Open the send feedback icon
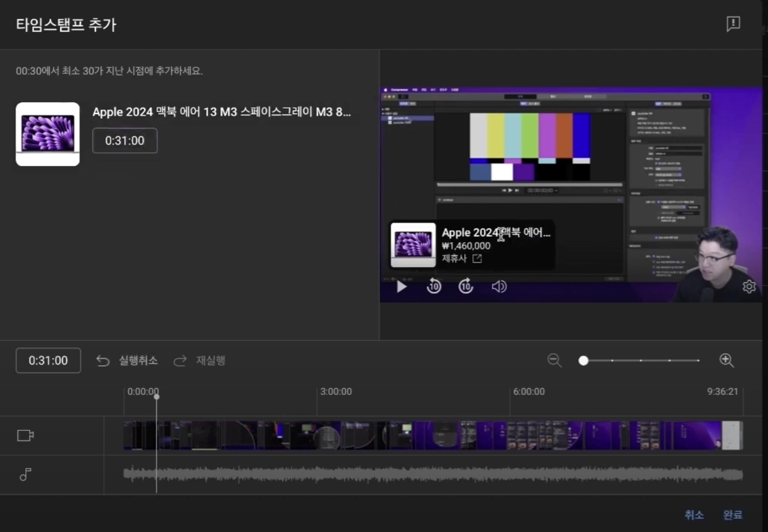This screenshot has width=768, height=532. pyautogui.click(x=733, y=23)
